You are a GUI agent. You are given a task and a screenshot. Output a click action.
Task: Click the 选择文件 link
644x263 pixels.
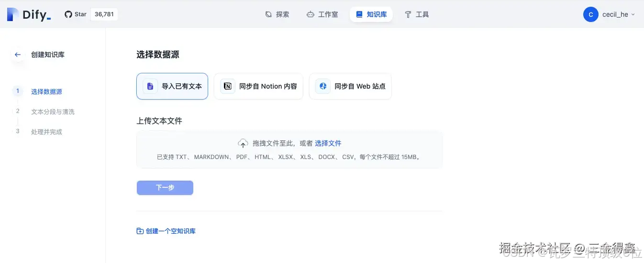(x=328, y=143)
